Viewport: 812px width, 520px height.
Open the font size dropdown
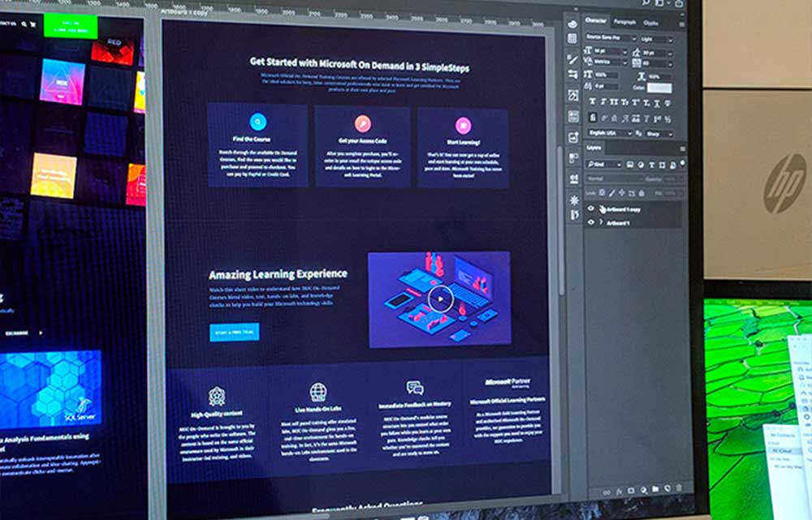coord(611,51)
